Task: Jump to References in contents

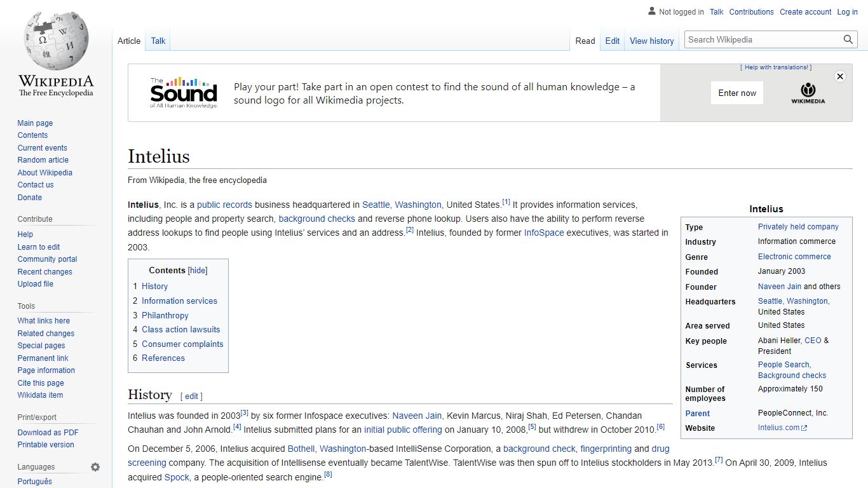Action: pyautogui.click(x=163, y=358)
